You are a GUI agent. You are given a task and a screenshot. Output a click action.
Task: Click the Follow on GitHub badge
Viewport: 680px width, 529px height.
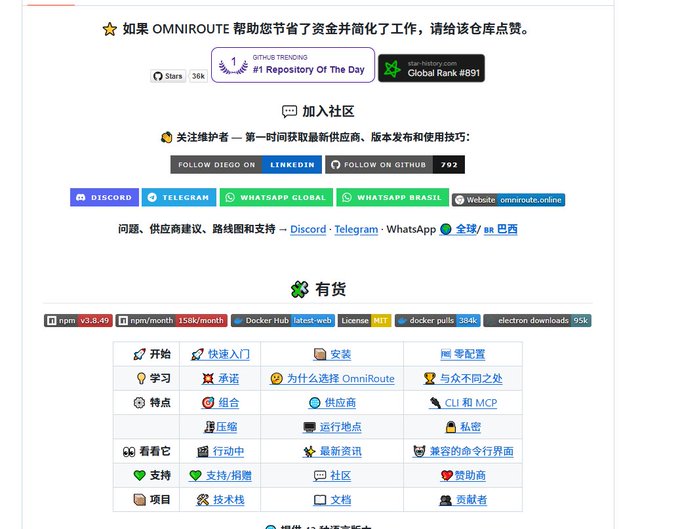[395, 164]
